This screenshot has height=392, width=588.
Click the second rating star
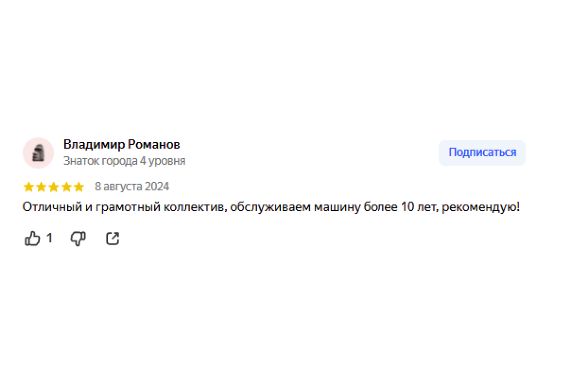click(41, 187)
